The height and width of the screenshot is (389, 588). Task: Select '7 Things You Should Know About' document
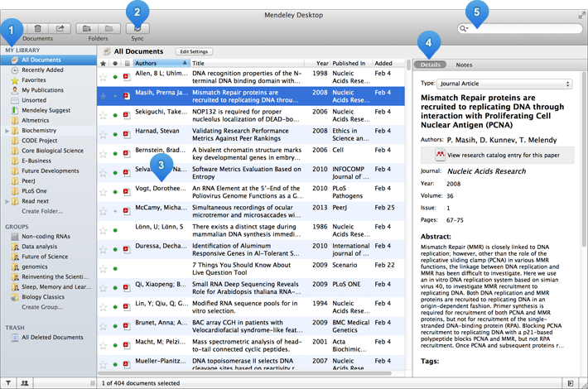[251, 269]
